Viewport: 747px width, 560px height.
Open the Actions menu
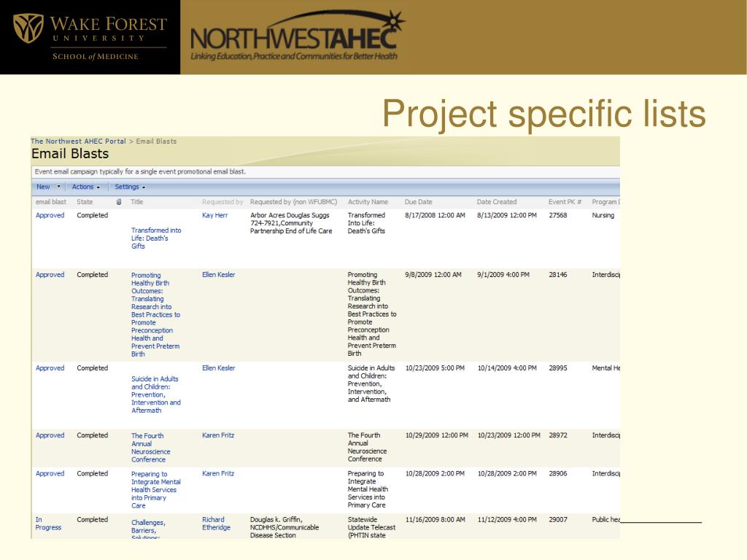(x=86, y=187)
